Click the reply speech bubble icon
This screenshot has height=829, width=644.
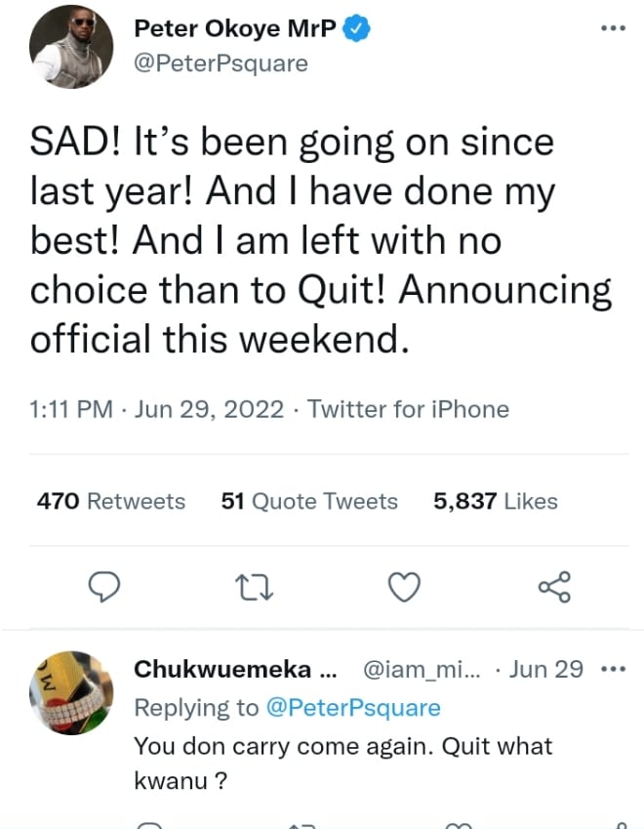pos(104,586)
